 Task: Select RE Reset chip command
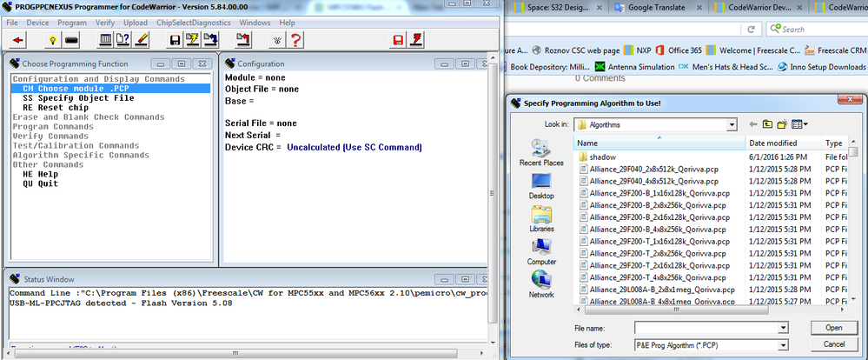(x=56, y=108)
